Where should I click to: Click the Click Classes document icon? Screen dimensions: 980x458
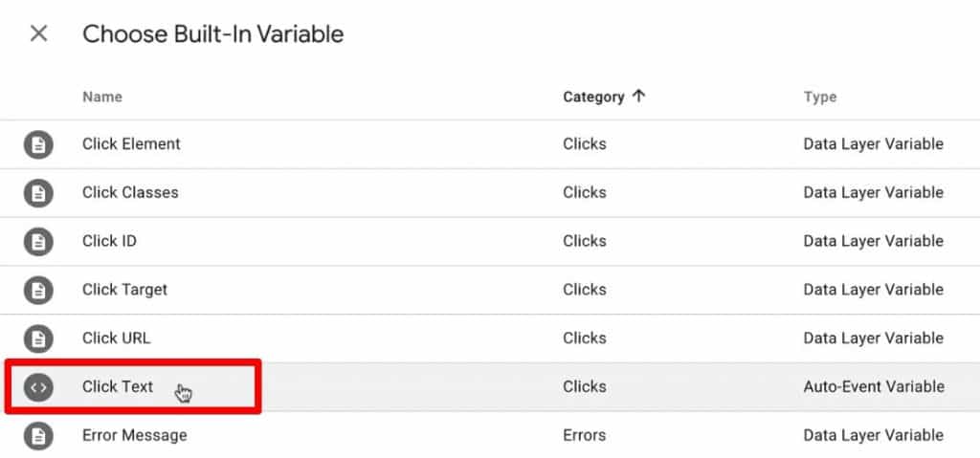[x=38, y=193]
